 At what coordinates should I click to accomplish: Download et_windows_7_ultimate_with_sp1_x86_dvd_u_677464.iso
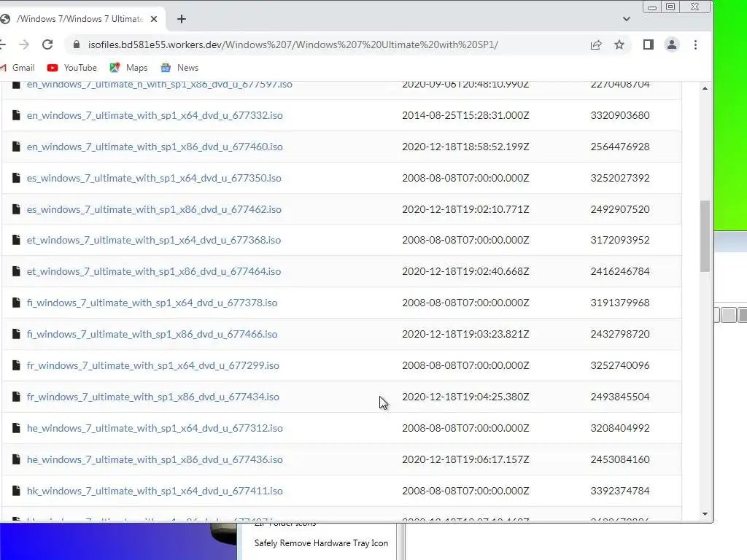click(x=154, y=271)
